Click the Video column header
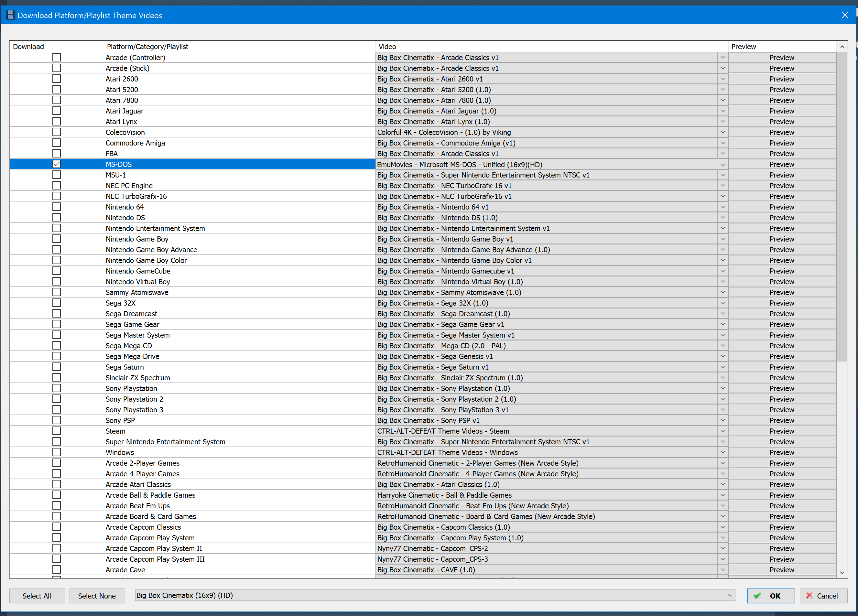858x616 pixels. point(552,47)
